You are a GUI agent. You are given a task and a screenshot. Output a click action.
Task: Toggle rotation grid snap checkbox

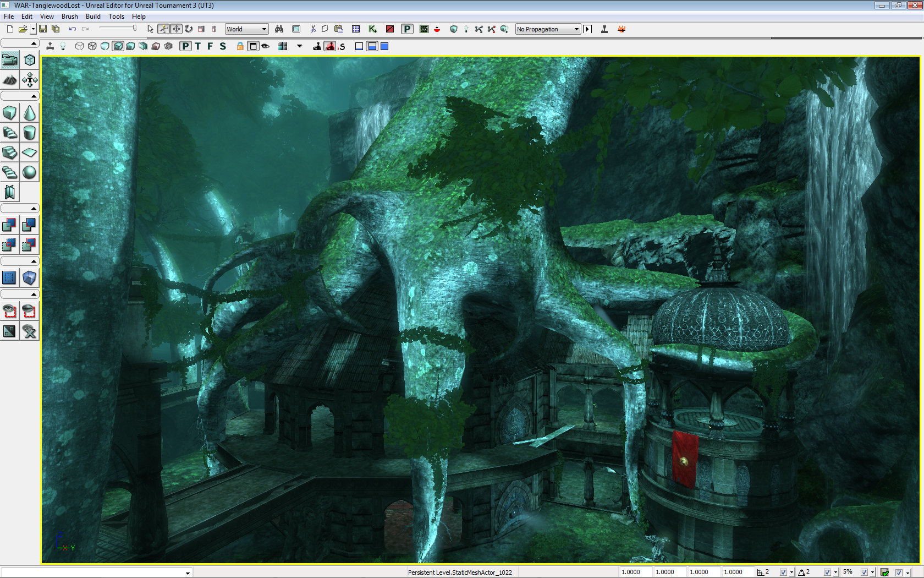point(827,572)
